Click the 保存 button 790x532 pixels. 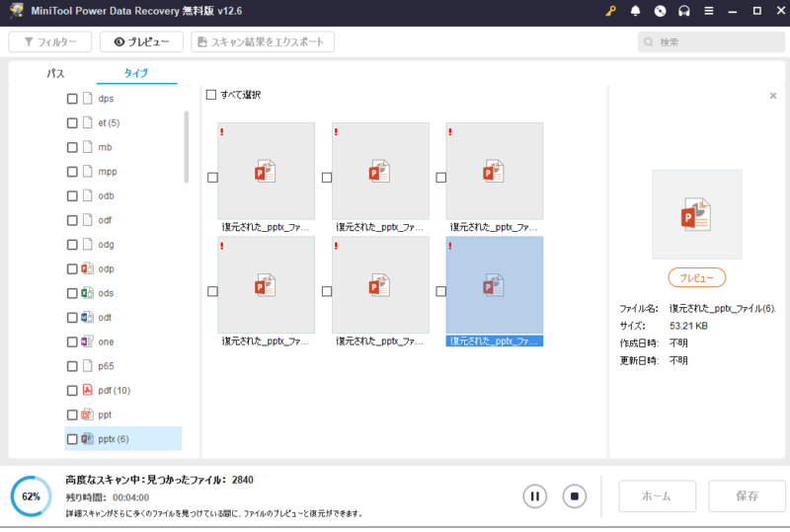(747, 496)
